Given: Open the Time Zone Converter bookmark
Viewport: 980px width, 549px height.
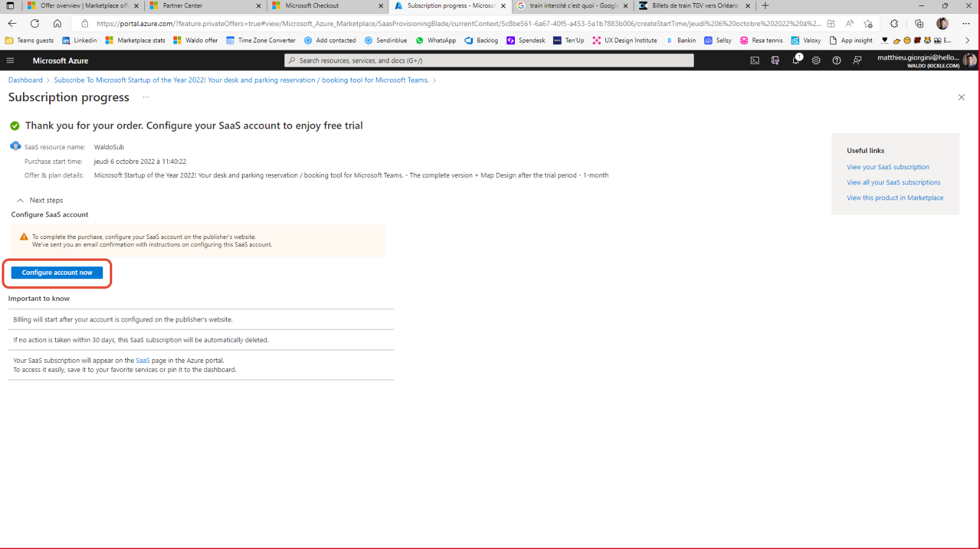Looking at the screenshot, I should tap(261, 41).
